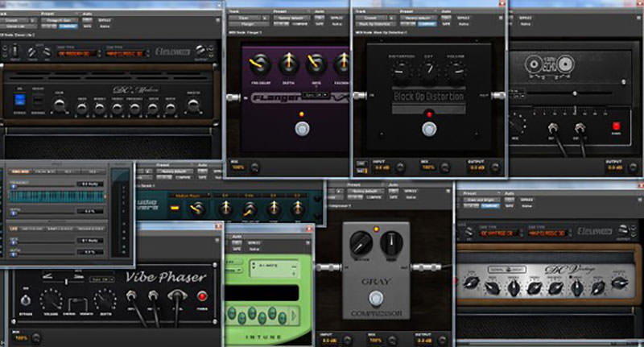Click Compare button in DC Modern header
The width and height of the screenshot is (644, 347).
pyautogui.click(x=68, y=27)
